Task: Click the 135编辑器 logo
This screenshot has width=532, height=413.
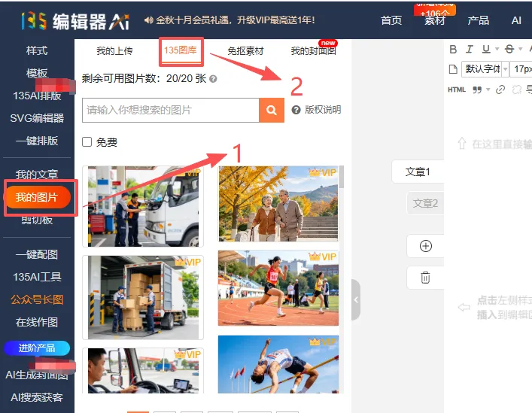Action: point(75,21)
